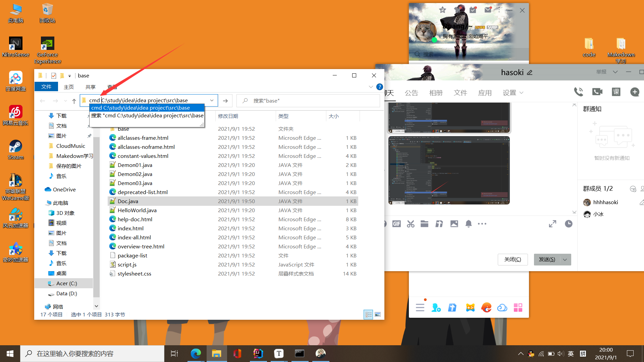
Task: Click the properties checkmark in Explorer quick access toolbar
Action: click(x=53, y=75)
